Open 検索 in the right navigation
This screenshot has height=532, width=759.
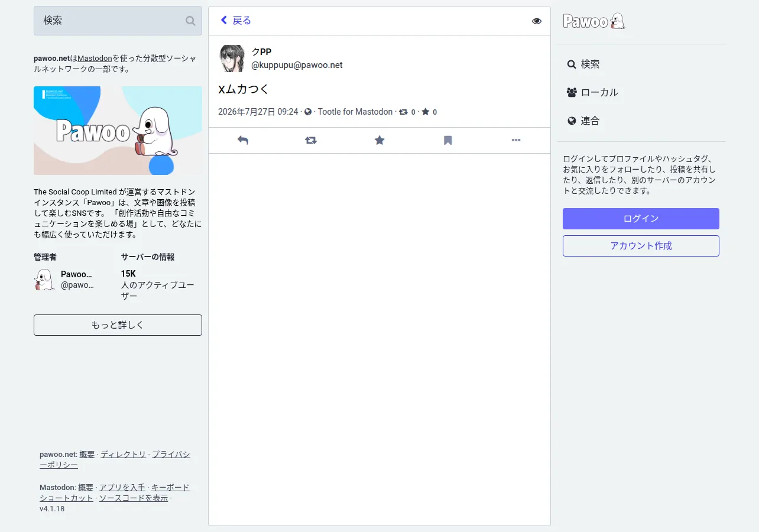click(x=583, y=64)
